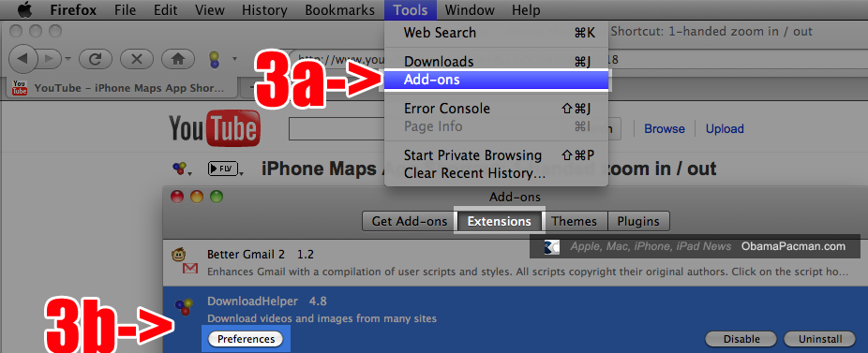Image resolution: width=868 pixels, height=353 pixels.
Task: Click the Better Gmail 2 monkey icon
Action: coord(179,255)
